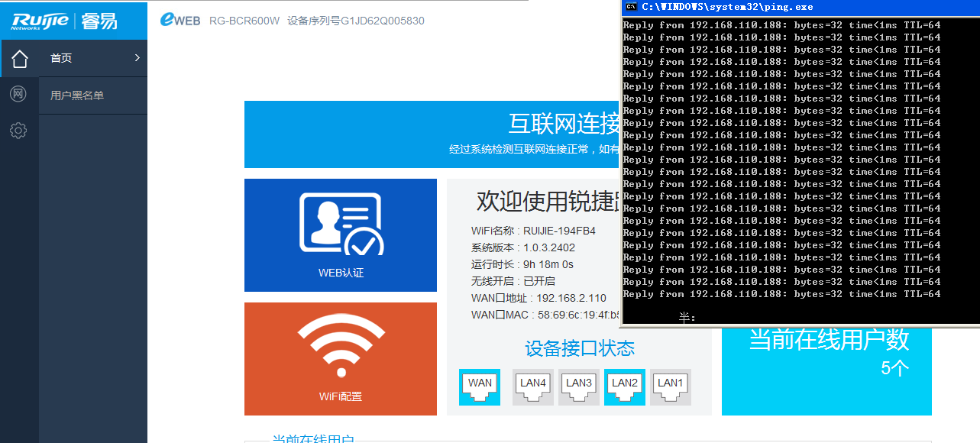Click the 互联网连接 status banner
Screen dimensions: 980x443
432,134
